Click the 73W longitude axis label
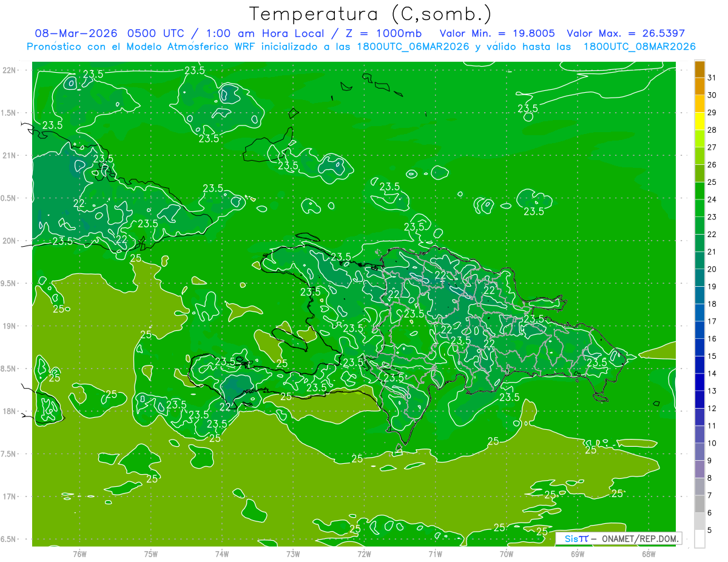Viewport: 728px width, 562px height. pyautogui.click(x=293, y=554)
